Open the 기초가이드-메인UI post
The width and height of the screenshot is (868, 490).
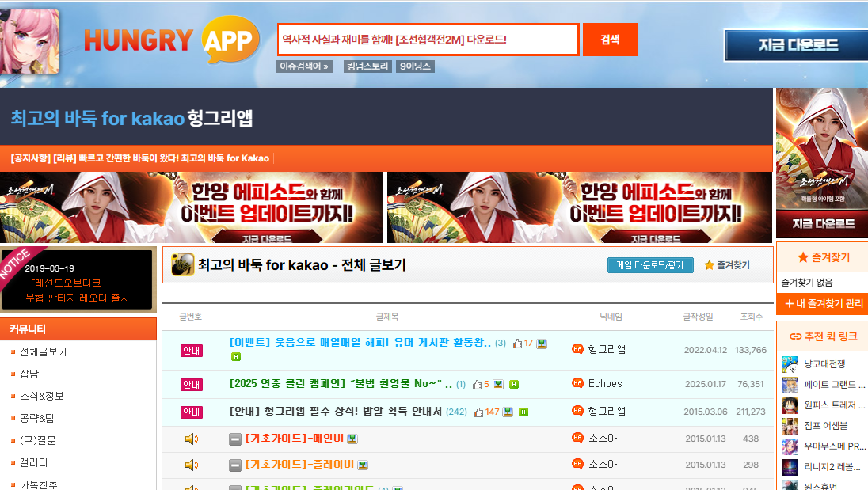click(x=295, y=438)
